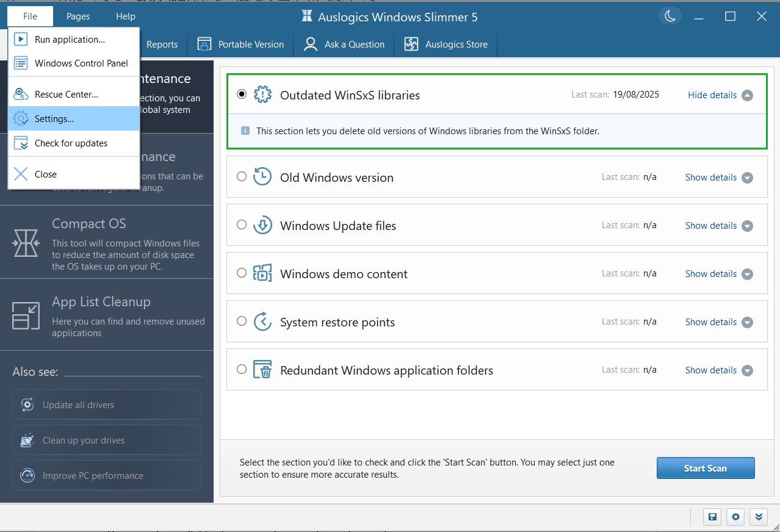Click the System restore points icon
Viewport: 780px width, 532px height.
click(262, 321)
